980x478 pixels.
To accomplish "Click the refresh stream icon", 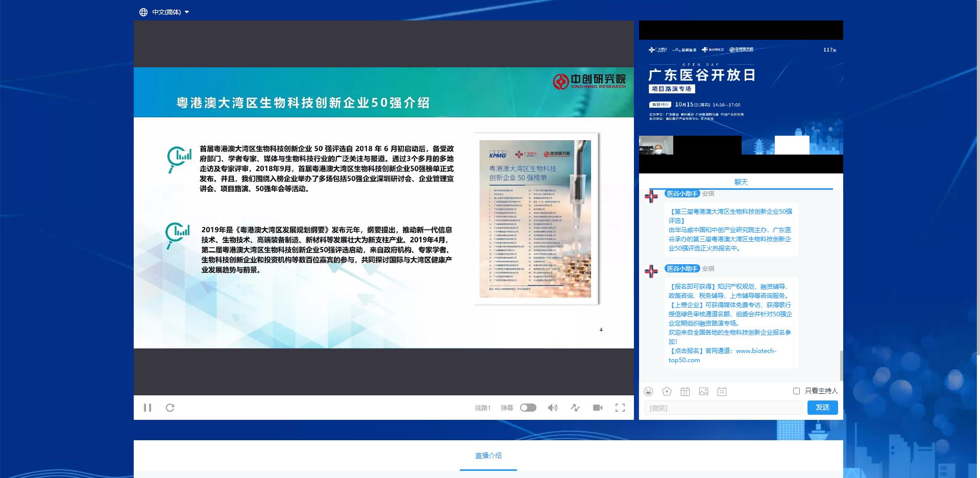I will [170, 408].
